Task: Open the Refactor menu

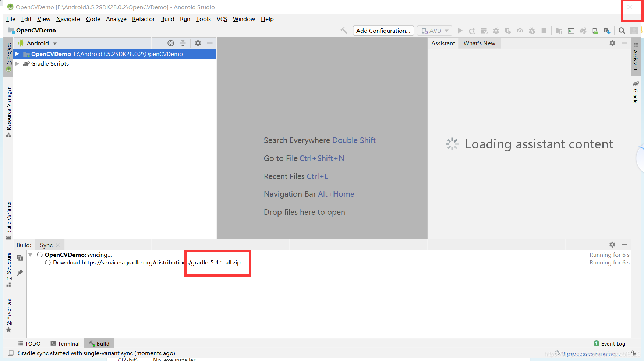Action: [144, 19]
